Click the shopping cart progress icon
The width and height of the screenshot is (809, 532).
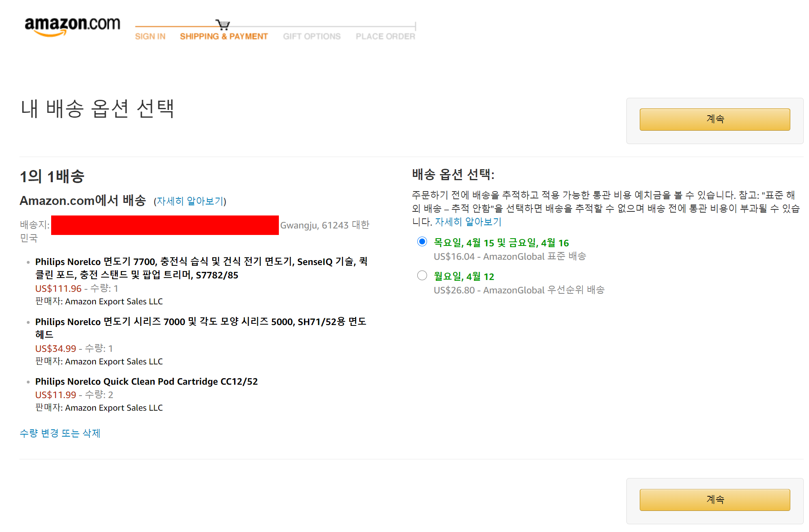pyautogui.click(x=222, y=25)
